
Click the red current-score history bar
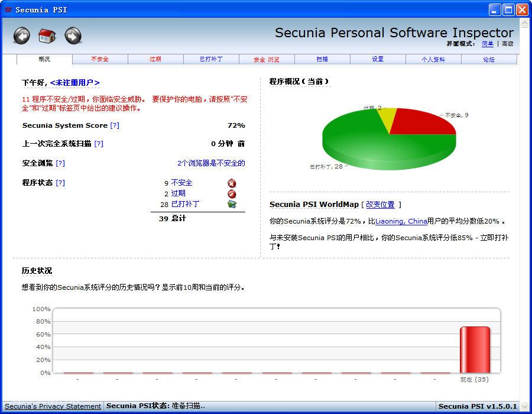(475, 350)
